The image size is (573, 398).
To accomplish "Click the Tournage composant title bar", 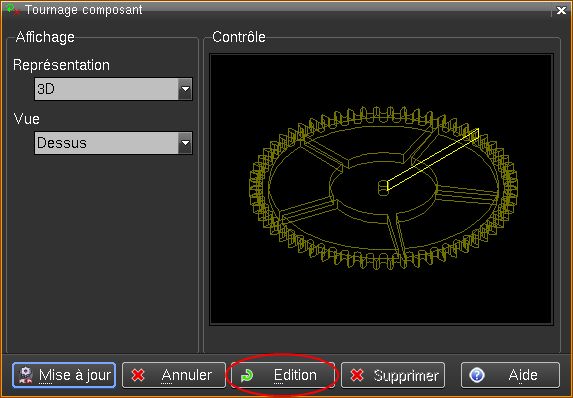I will (x=278, y=10).
